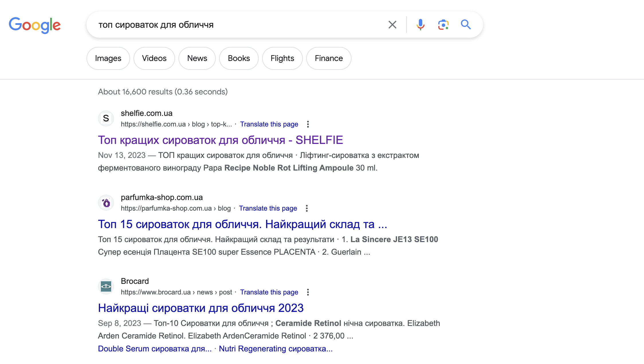The width and height of the screenshot is (644, 364).
Task: Click the shelfie.com.ua site favicon
Action: point(106,118)
